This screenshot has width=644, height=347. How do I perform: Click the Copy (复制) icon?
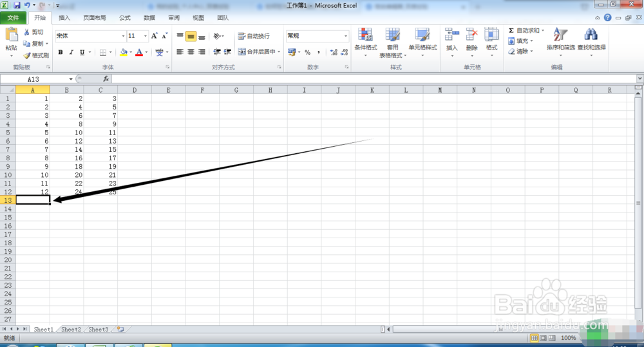click(26, 44)
